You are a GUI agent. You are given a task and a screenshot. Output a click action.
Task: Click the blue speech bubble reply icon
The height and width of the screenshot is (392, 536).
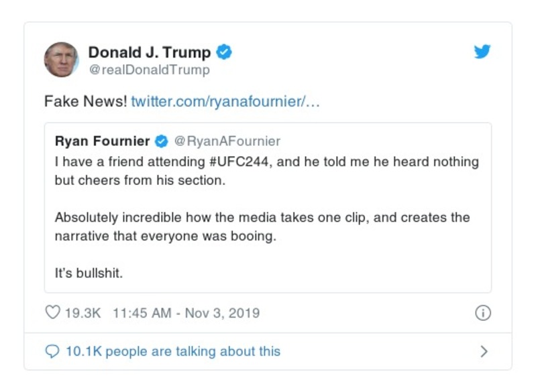click(52, 351)
